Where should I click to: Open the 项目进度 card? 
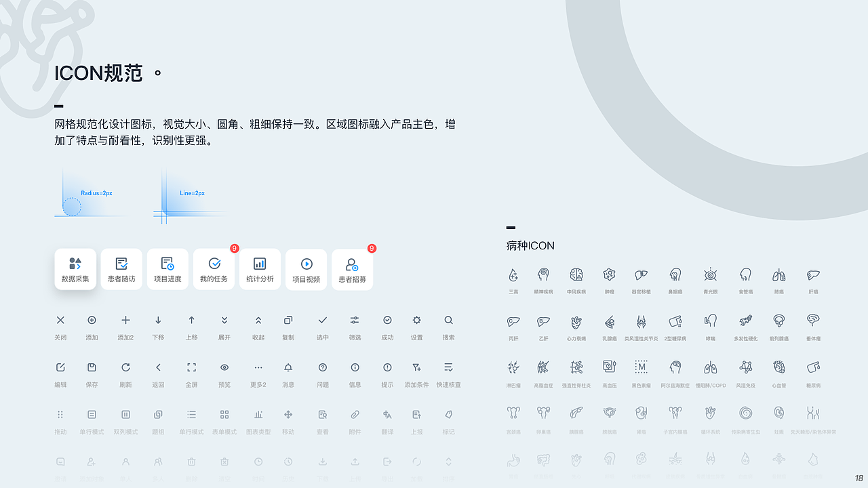click(x=167, y=269)
